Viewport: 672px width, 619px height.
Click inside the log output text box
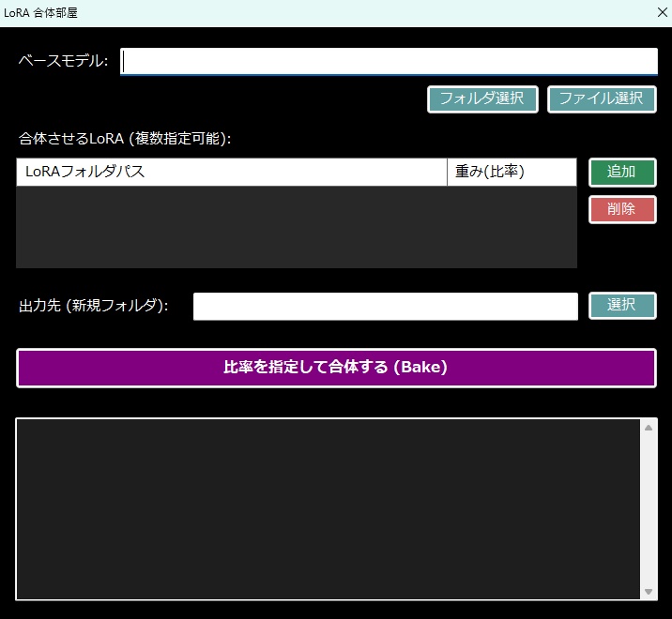pos(328,509)
